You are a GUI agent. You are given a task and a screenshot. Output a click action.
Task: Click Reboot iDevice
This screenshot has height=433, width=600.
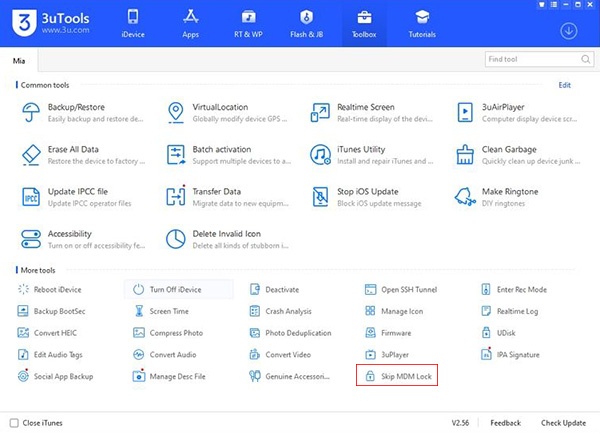coord(50,290)
